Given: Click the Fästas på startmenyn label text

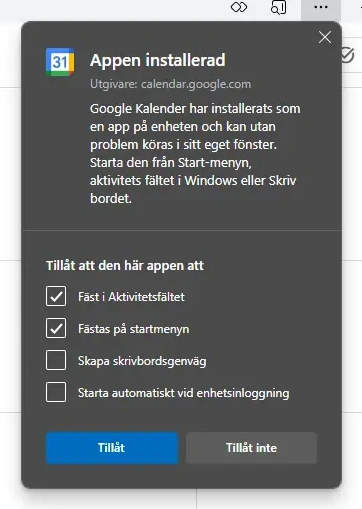Looking at the screenshot, I should (x=134, y=329).
